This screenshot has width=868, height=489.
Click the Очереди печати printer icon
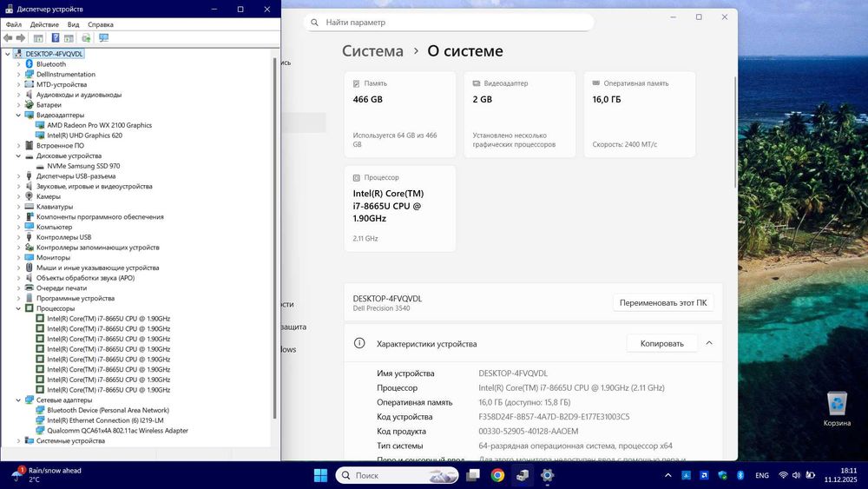(30, 288)
